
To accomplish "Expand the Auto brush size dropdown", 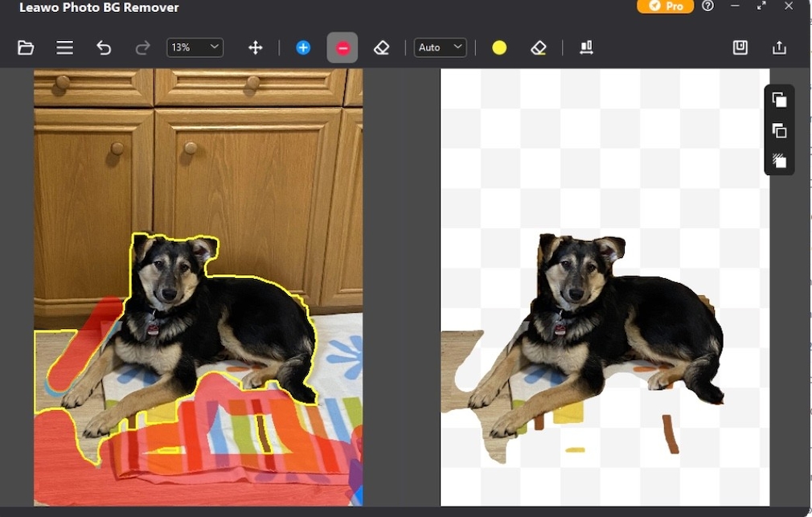I will tap(440, 47).
